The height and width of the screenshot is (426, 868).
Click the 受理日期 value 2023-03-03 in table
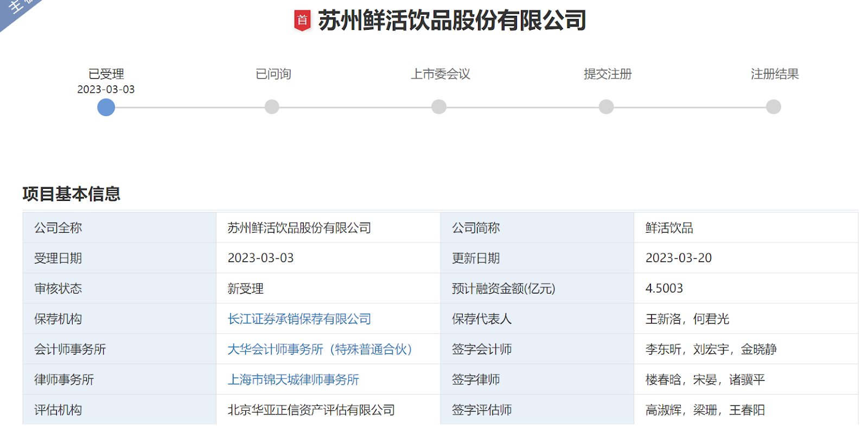(260, 258)
